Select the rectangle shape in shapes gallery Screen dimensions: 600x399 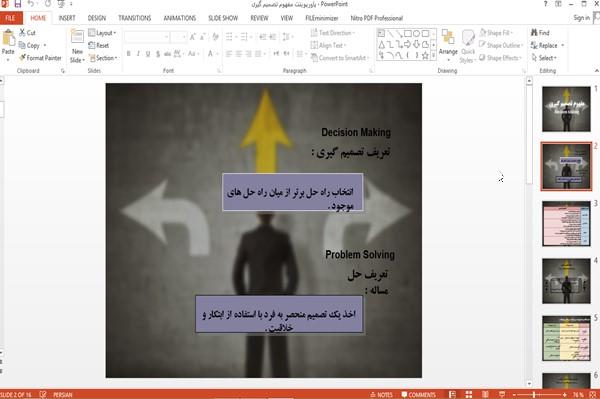408,34
